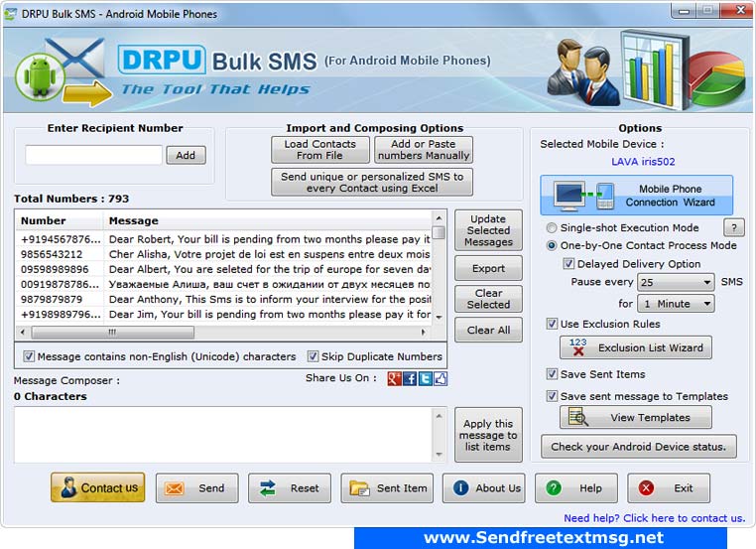The width and height of the screenshot is (756, 549).
Task: Click the computer-phone connection wizard icon
Action: [x=584, y=196]
